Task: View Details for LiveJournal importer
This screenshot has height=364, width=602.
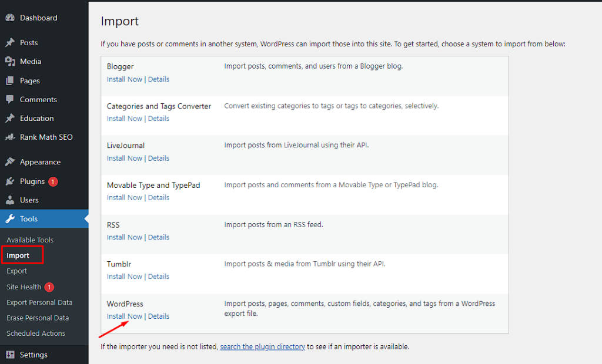Action: [x=159, y=158]
